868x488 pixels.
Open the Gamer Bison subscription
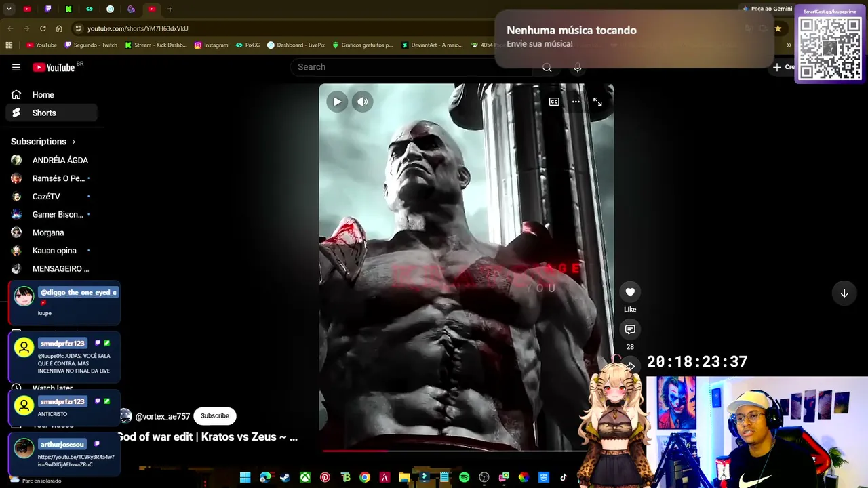click(x=52, y=214)
